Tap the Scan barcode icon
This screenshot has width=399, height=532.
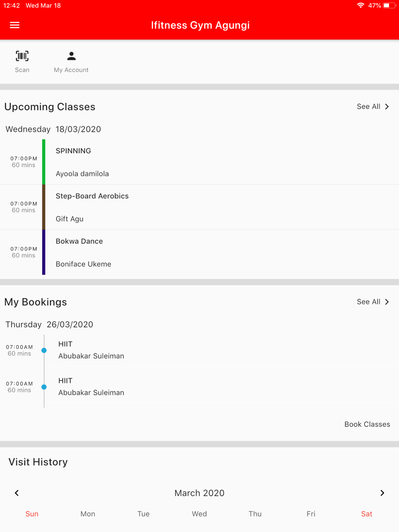tap(22, 56)
